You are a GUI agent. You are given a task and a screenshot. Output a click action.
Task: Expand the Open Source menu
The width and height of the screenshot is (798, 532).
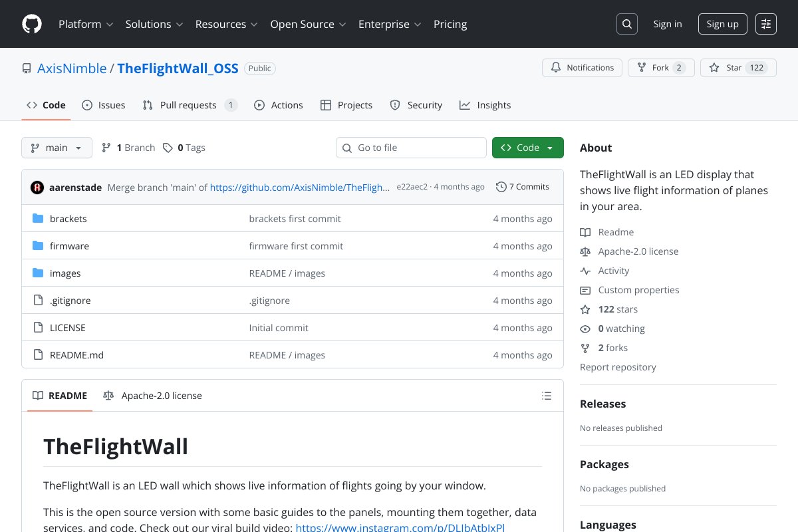308,24
